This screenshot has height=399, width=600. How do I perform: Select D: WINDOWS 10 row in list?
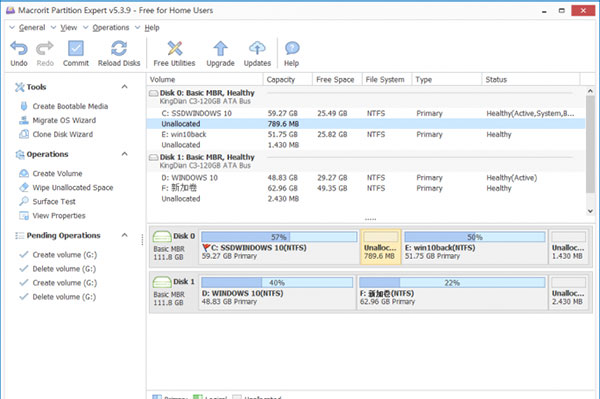click(x=366, y=178)
